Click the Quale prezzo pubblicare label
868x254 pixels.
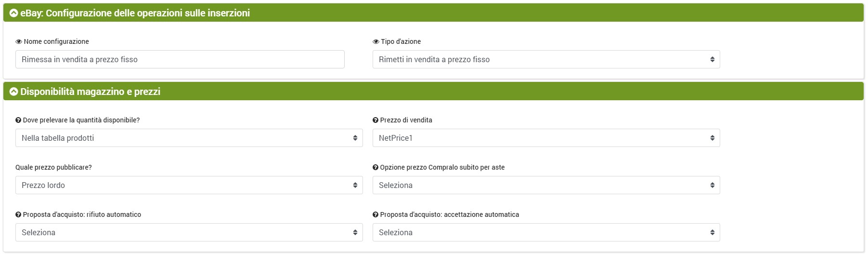pyautogui.click(x=53, y=168)
